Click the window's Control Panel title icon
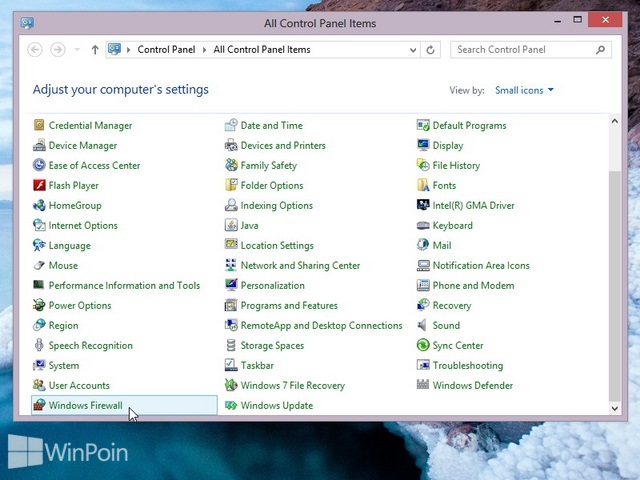The height and width of the screenshot is (480, 640). tap(27, 23)
